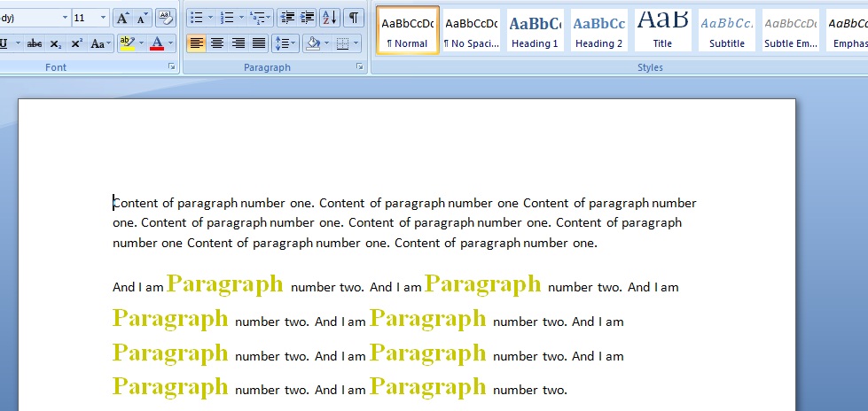868x411 pixels.
Task: Open the multilevel list menu
Action: coord(260,19)
